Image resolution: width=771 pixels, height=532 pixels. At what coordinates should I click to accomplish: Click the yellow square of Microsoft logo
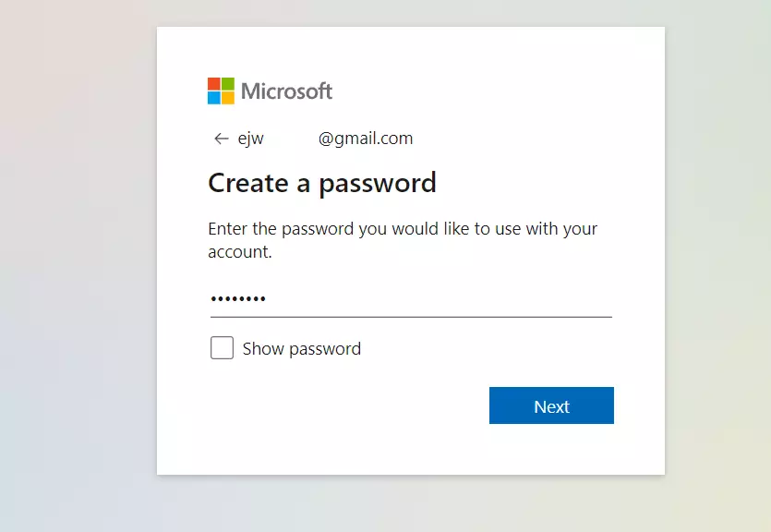[228, 98]
